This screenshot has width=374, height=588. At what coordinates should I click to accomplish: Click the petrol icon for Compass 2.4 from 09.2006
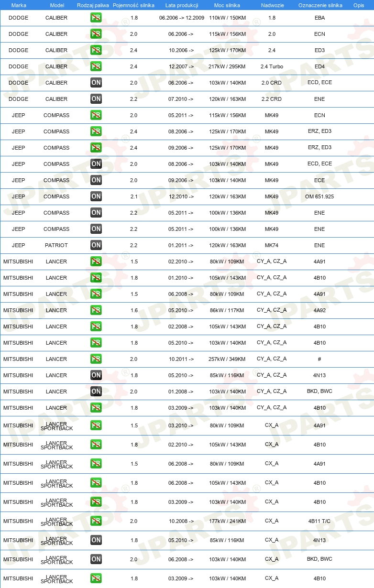pos(96,148)
